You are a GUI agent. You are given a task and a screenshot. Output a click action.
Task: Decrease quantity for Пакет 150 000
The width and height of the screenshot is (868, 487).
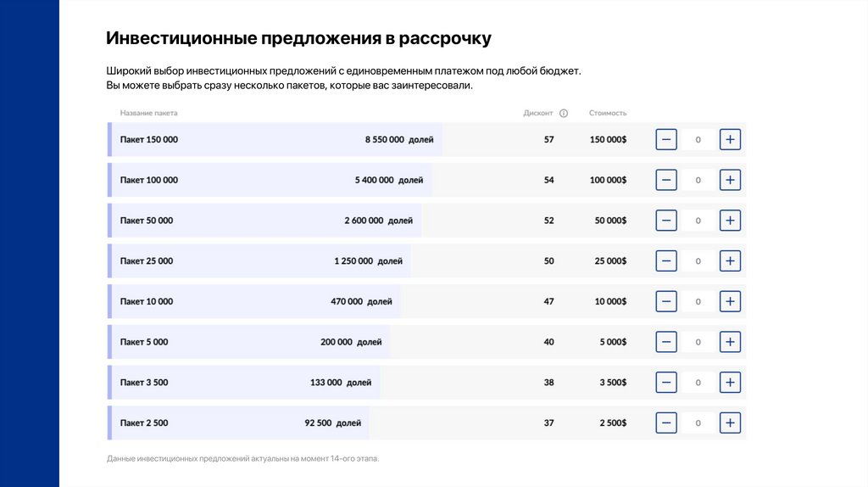coord(666,139)
